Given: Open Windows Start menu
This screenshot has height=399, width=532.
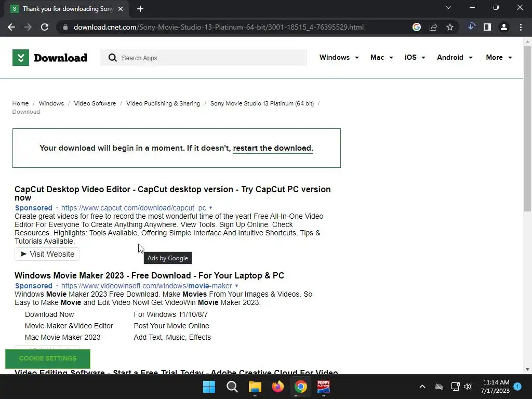Looking at the screenshot, I should tap(209, 387).
